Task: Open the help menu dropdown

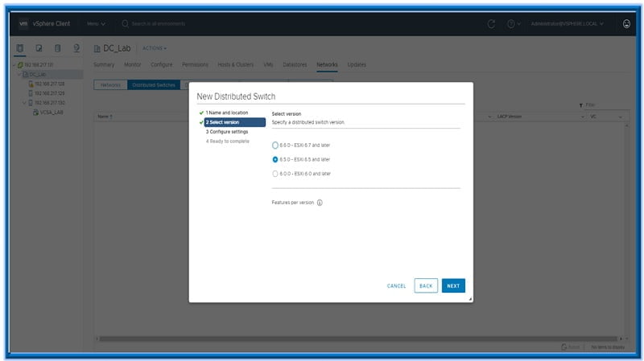Action: point(514,23)
